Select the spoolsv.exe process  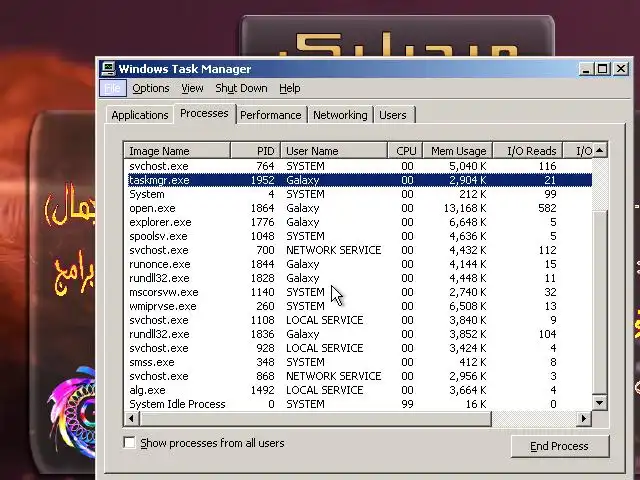(360, 236)
